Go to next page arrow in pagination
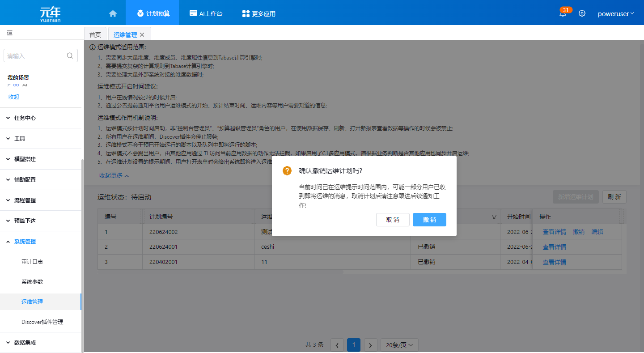Viewport: 644px width, 353px height. (370, 345)
